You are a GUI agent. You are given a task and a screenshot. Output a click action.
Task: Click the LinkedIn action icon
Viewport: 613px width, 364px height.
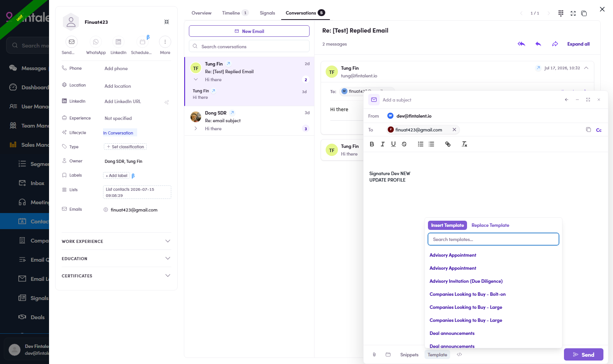tap(118, 42)
